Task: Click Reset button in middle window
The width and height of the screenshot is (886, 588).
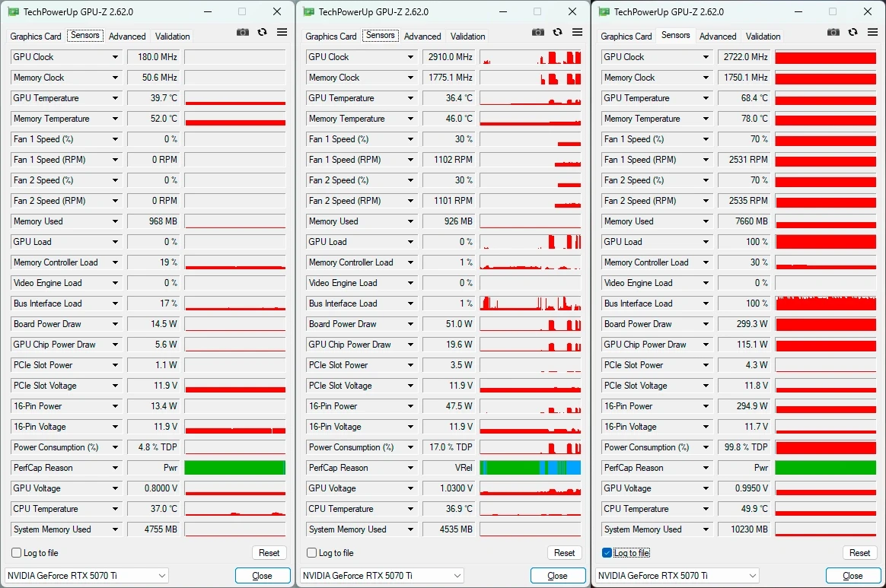Action: 565,553
